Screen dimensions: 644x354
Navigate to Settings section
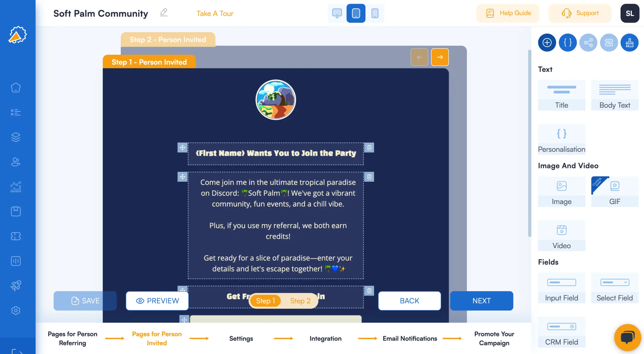coord(241,338)
